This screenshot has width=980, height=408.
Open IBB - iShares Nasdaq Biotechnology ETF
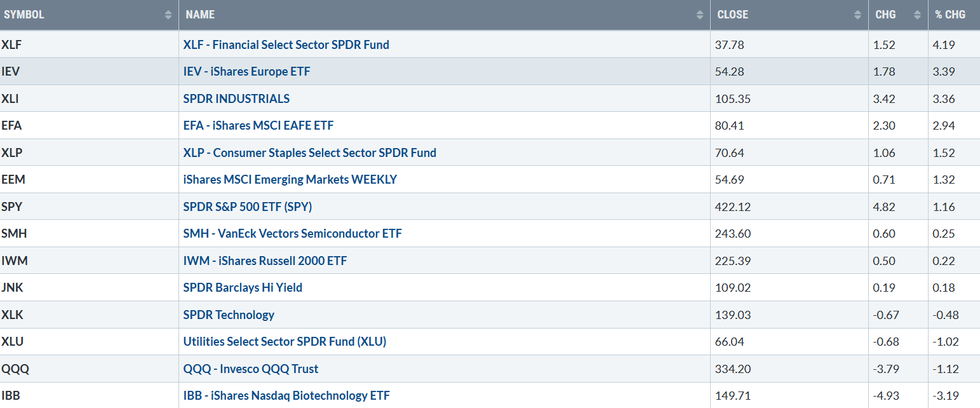click(x=286, y=395)
